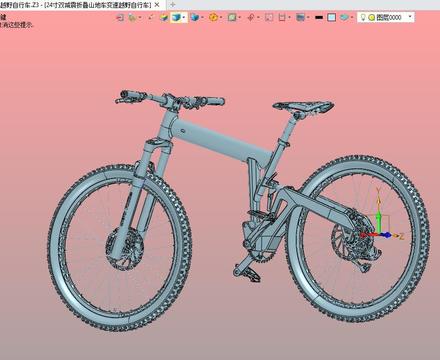This screenshot has height=360, width=440.
Task: Toggle the light blue rectangle background icon
Action: pyautogui.click(x=331, y=17)
